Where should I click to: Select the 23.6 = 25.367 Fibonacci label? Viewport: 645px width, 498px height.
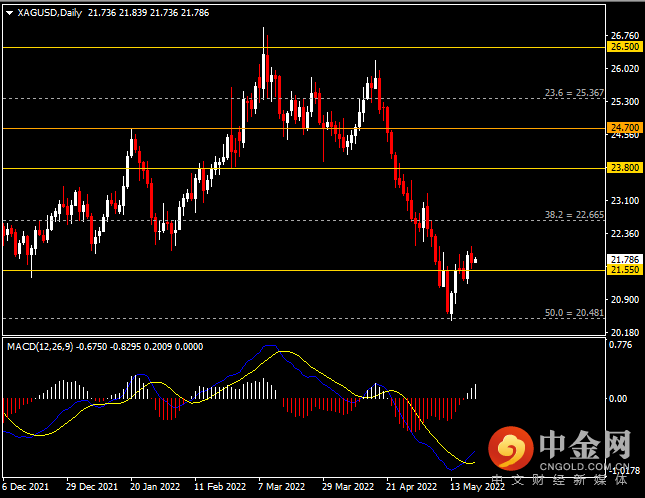(x=574, y=93)
